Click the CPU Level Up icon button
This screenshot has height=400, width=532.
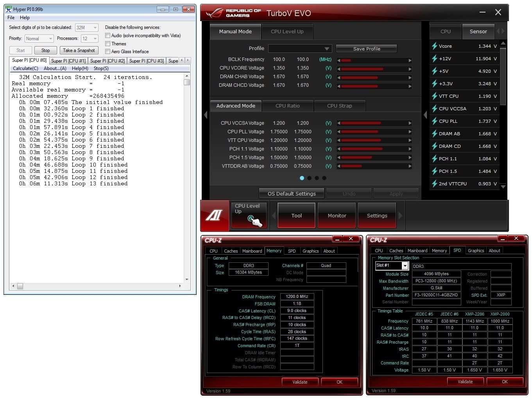click(x=249, y=215)
